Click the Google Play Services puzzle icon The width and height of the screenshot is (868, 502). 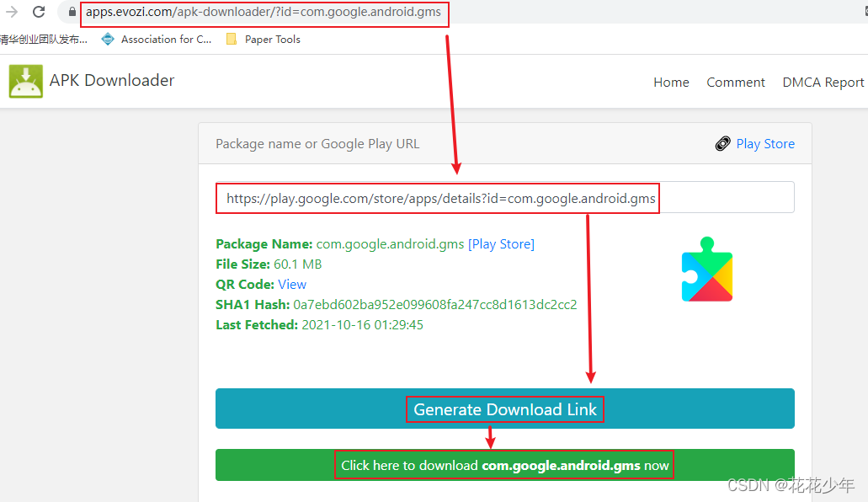(707, 270)
